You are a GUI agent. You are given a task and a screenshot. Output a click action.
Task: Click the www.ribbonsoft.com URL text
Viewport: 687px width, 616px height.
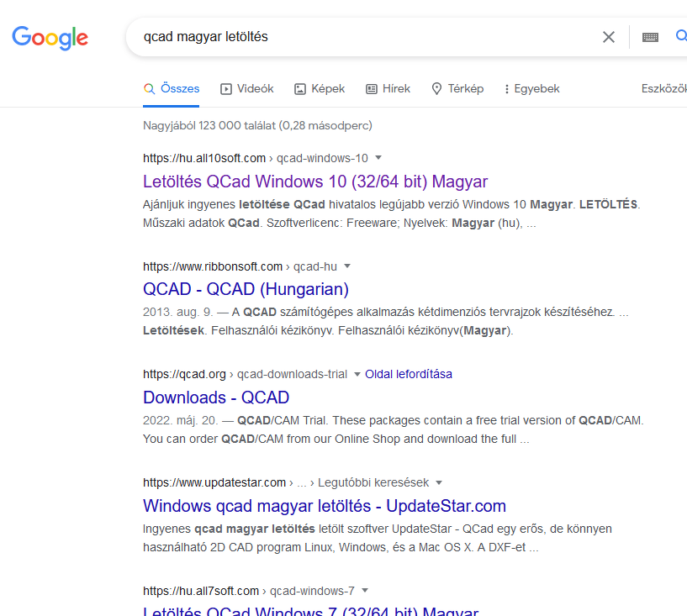click(x=213, y=266)
